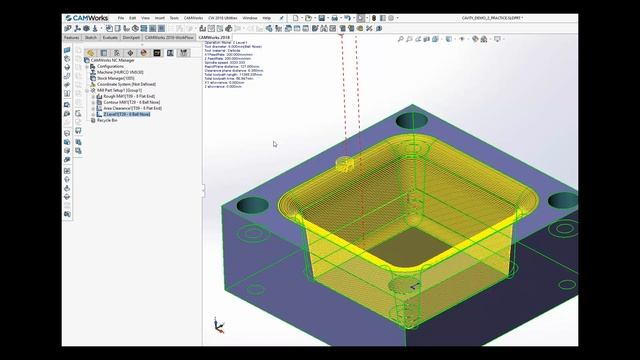Open the CAMWorks menu
The height and width of the screenshot is (360, 640).
click(193, 18)
